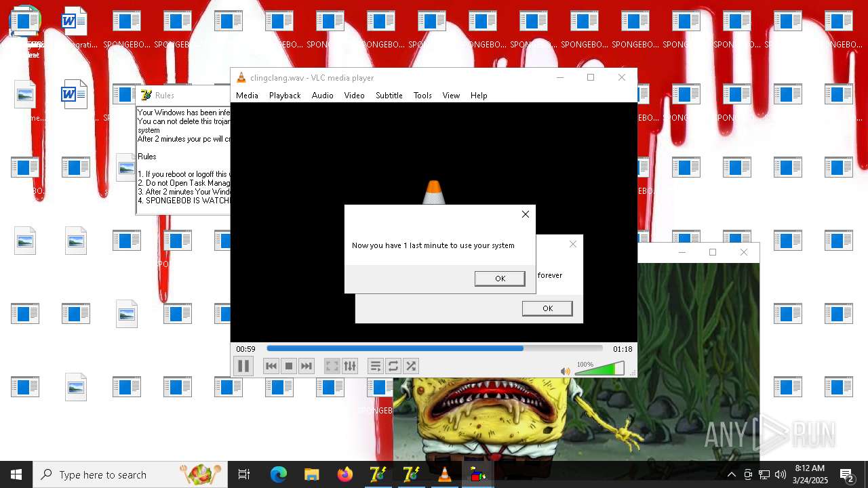Minimize the SpongeBob image window
The width and height of the screenshot is (868, 488).
coord(682,252)
